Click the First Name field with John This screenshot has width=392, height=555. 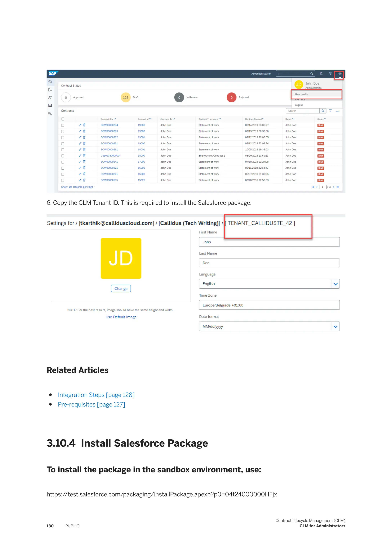pyautogui.click(x=269, y=242)
